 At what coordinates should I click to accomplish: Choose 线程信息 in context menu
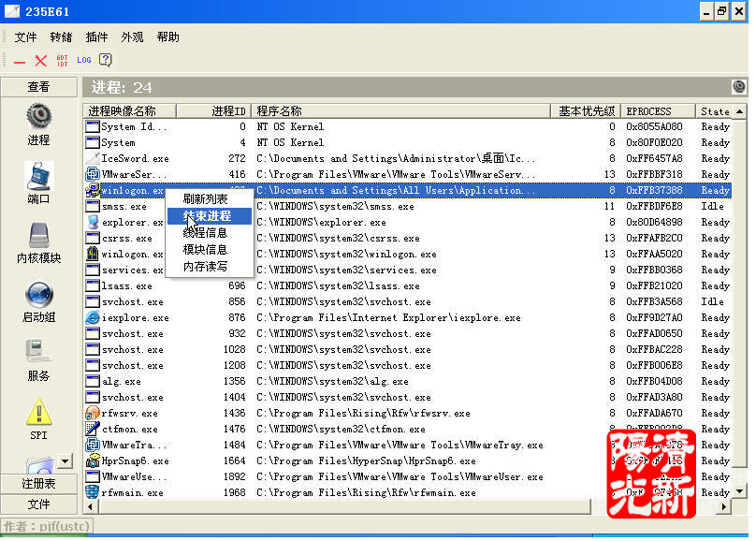coord(210,233)
